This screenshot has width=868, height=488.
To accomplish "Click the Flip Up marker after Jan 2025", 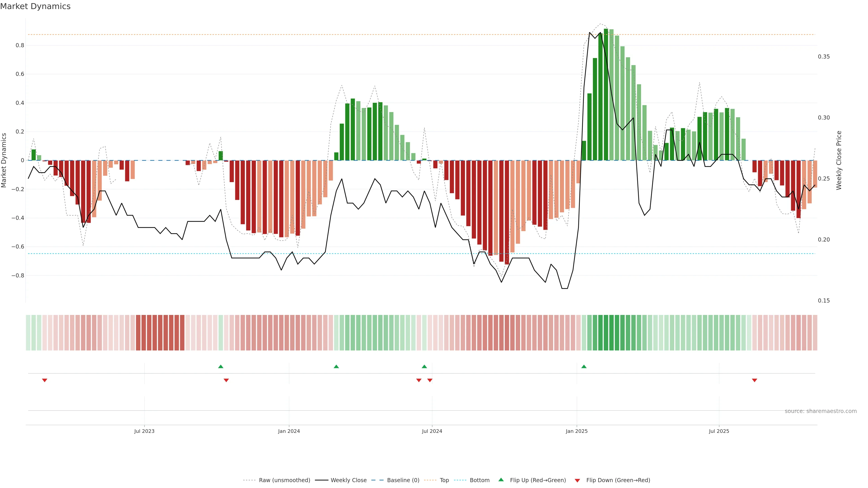I will pyautogui.click(x=584, y=366).
